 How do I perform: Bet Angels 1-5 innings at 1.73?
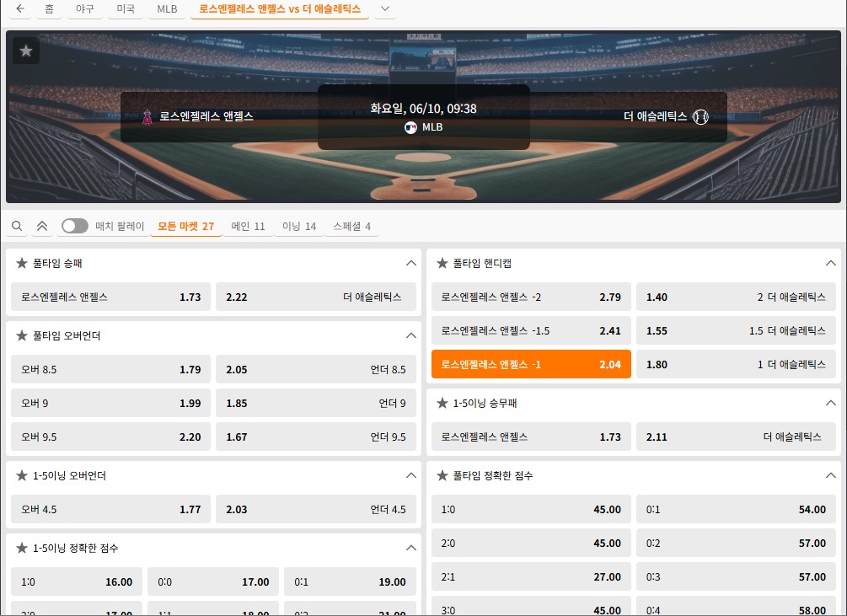(x=531, y=437)
